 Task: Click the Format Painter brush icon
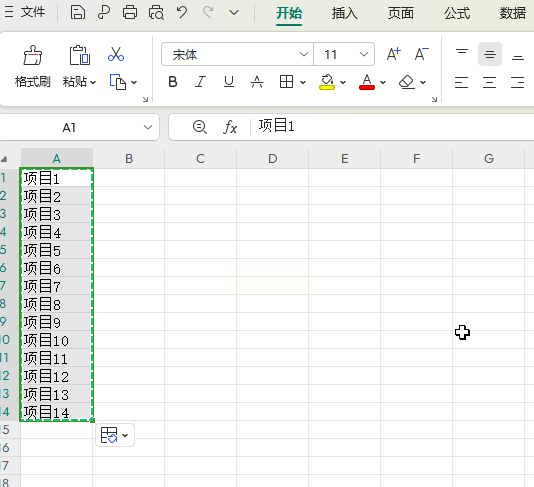pyautogui.click(x=33, y=55)
